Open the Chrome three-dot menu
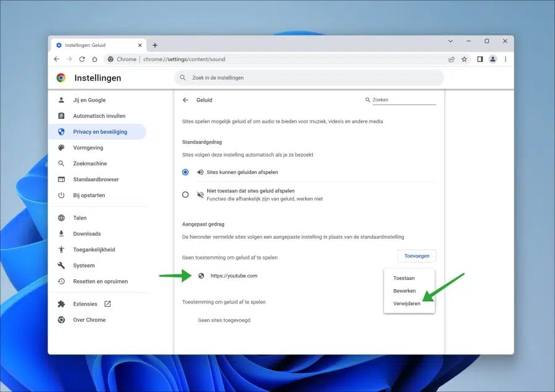 [506, 59]
